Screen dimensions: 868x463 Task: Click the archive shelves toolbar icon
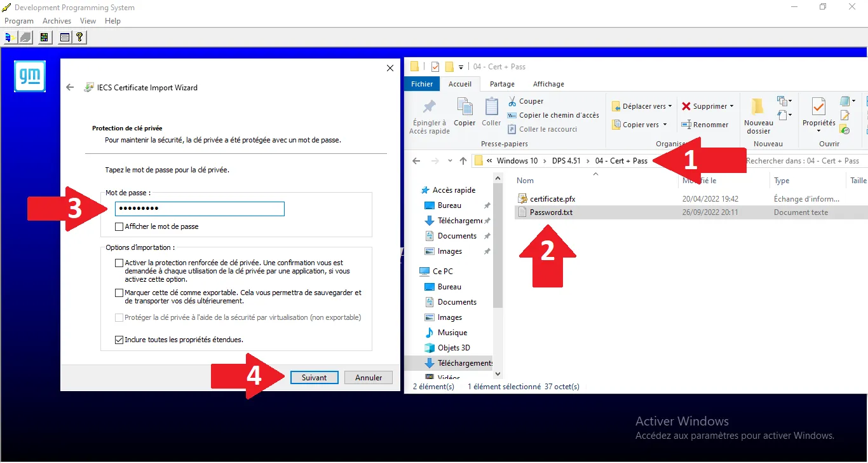[x=44, y=38]
